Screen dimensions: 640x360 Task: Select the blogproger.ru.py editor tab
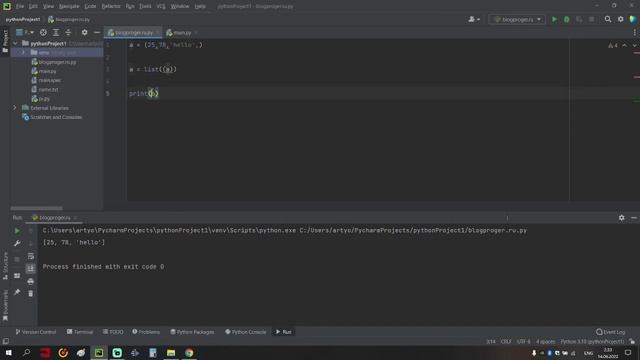[x=133, y=33]
